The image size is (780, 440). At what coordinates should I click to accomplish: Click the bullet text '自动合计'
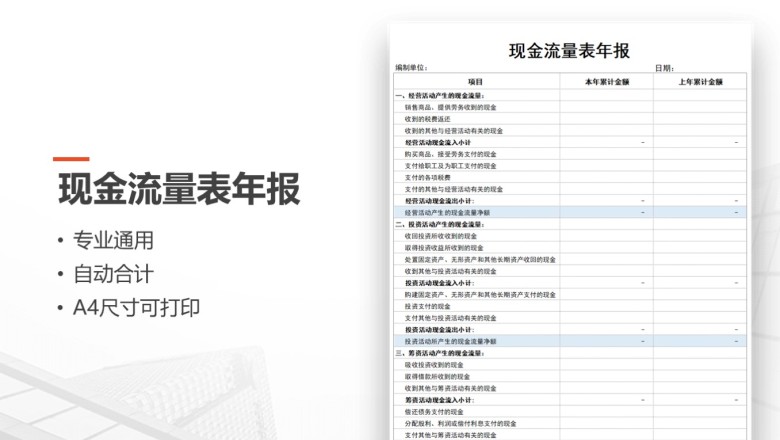pyautogui.click(x=113, y=274)
